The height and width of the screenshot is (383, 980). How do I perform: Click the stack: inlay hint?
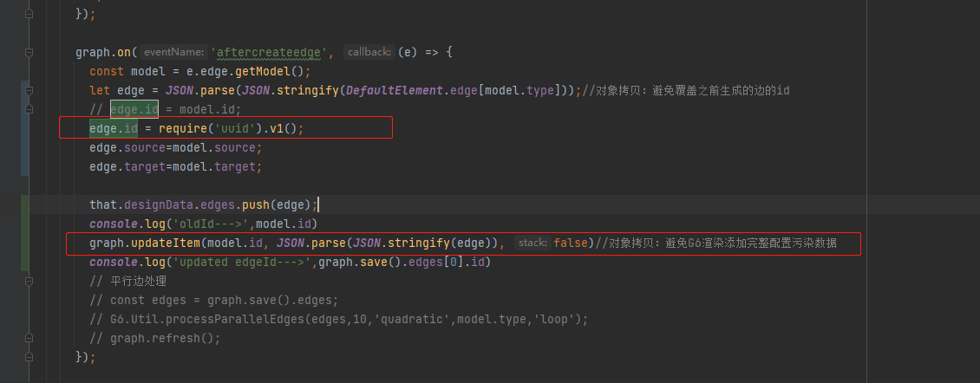(533, 243)
